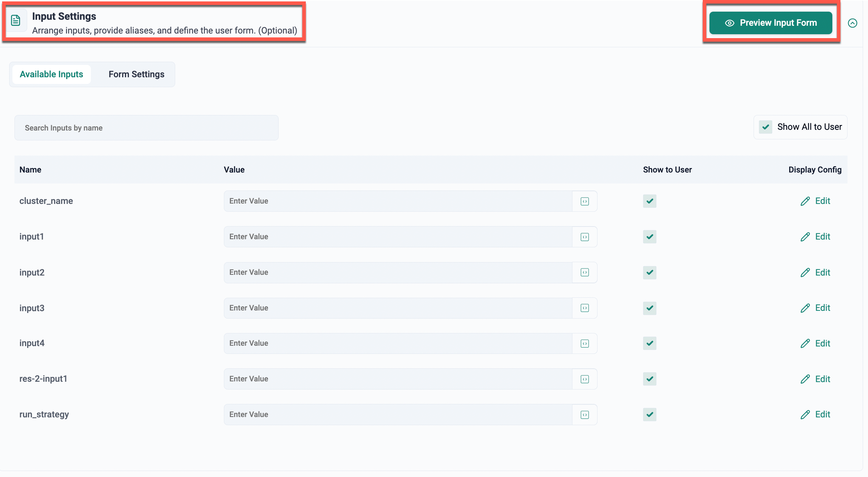Click pencil icon in input2 row
868x477 pixels.
pyautogui.click(x=805, y=272)
